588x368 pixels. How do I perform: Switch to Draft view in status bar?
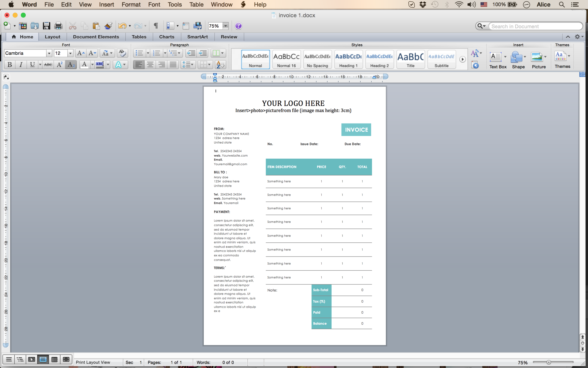click(x=9, y=359)
